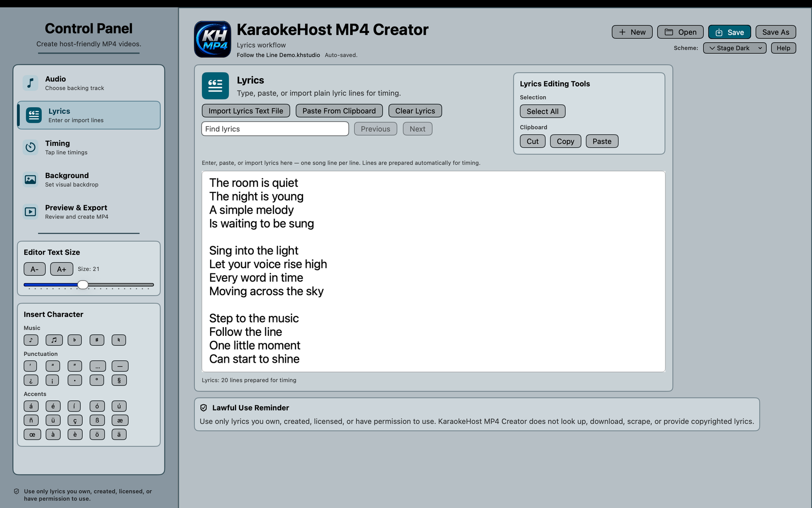Open the Audio section in Control Panel
Viewport: 812px width, 508px height.
(89, 83)
